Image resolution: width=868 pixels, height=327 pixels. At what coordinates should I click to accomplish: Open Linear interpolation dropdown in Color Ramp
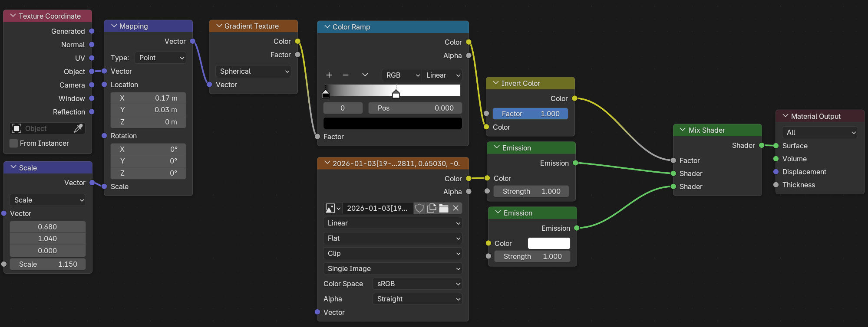[442, 75]
